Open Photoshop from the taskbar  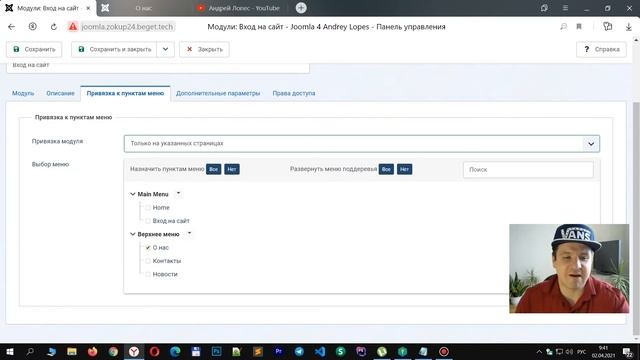pyautogui.click(x=216, y=351)
